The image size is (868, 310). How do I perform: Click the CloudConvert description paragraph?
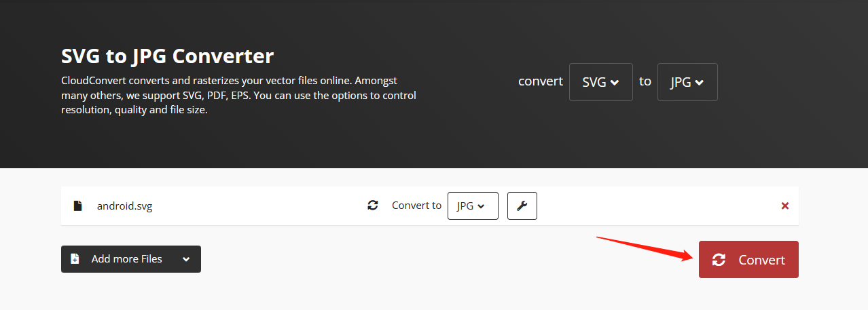[x=238, y=95]
